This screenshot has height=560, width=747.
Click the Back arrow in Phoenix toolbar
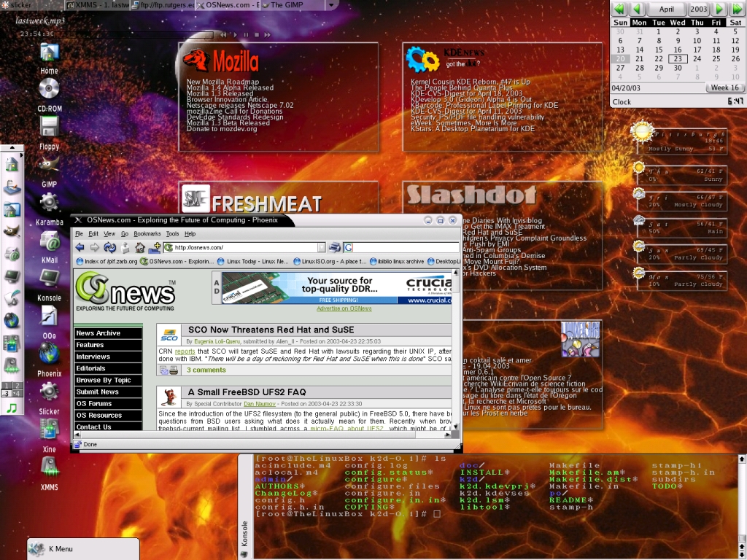pyautogui.click(x=80, y=247)
